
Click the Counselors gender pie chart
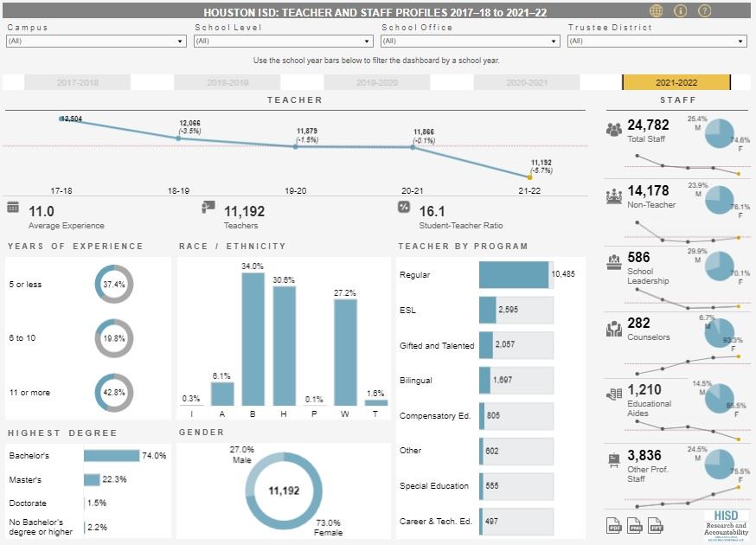pos(720,332)
